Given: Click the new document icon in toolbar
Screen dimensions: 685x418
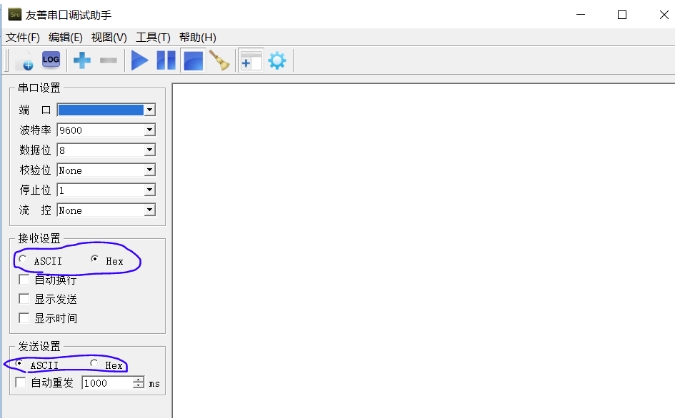Looking at the screenshot, I should tap(24, 60).
